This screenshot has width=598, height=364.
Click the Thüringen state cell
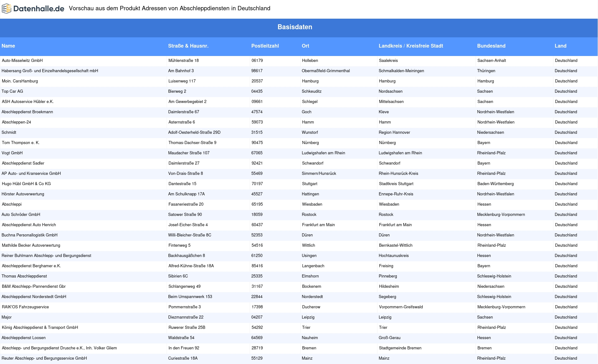tap(486, 71)
